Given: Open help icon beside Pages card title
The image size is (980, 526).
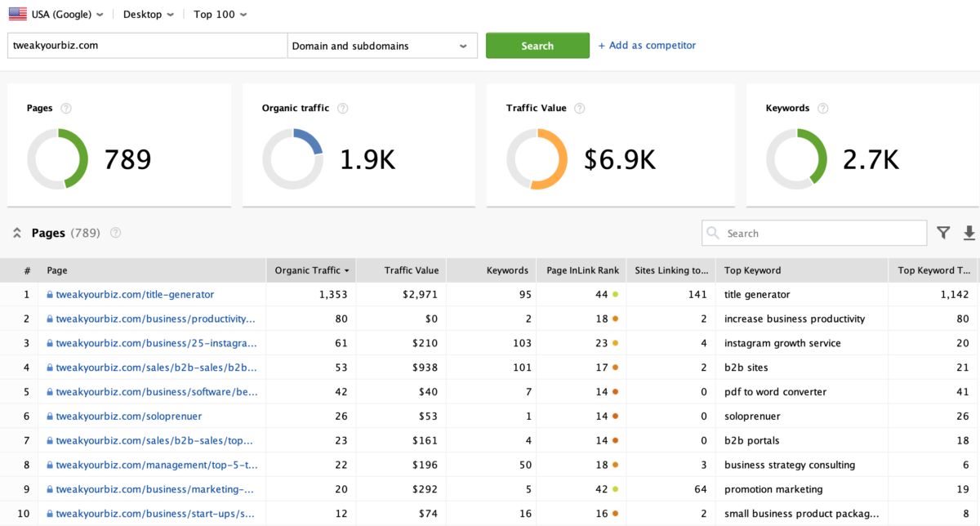Looking at the screenshot, I should tap(66, 109).
